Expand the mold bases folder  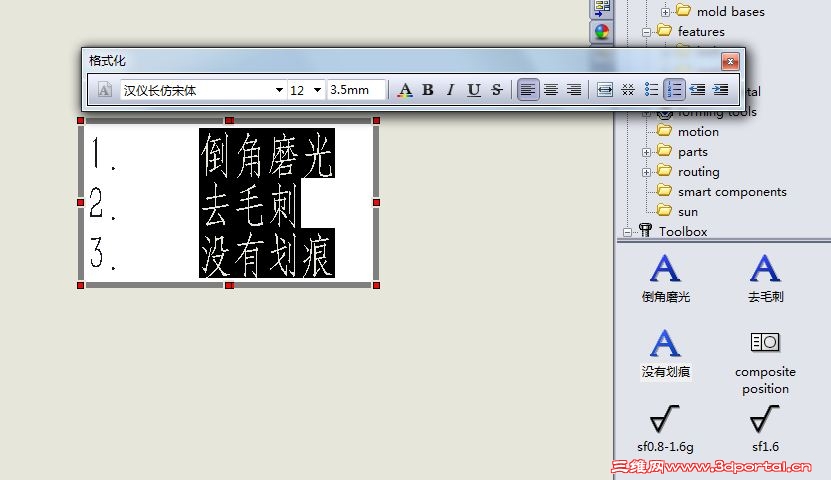pyautogui.click(x=665, y=12)
